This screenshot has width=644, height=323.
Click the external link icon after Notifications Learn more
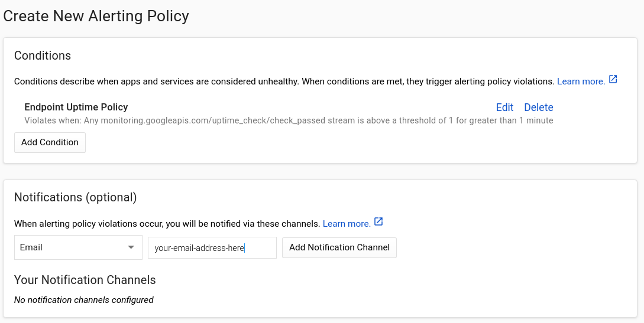tap(378, 222)
